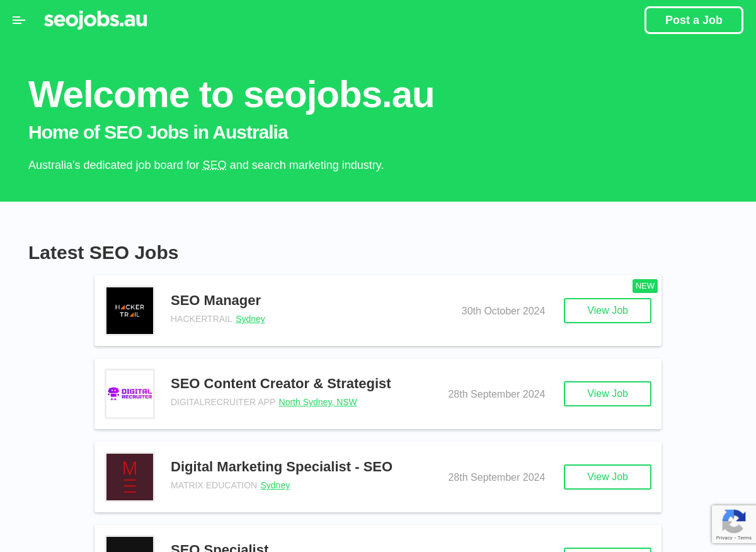The width and height of the screenshot is (756, 552).
Task: Click the Post a Job button
Action: [694, 20]
